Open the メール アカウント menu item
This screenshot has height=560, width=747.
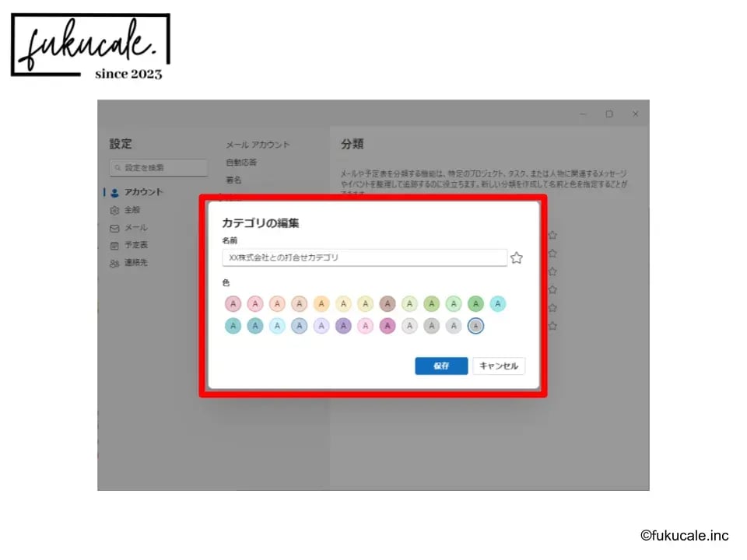(258, 145)
